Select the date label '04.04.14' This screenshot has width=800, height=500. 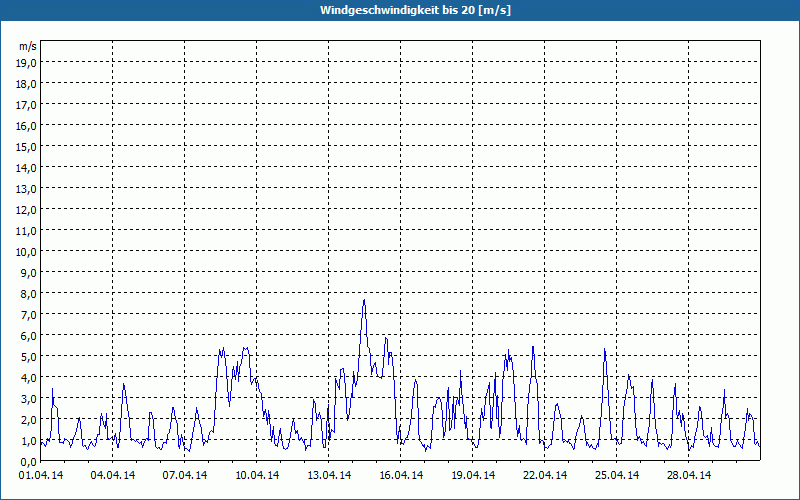click(x=113, y=476)
